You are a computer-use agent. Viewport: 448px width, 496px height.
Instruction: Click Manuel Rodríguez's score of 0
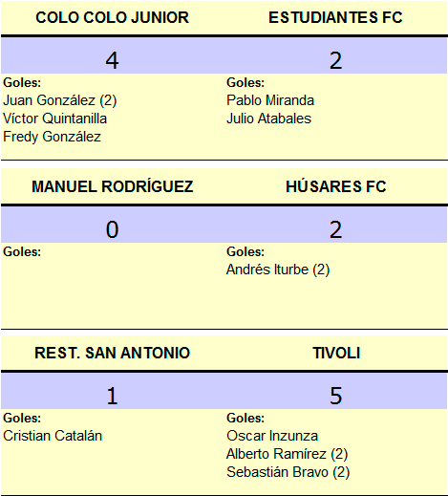click(112, 229)
